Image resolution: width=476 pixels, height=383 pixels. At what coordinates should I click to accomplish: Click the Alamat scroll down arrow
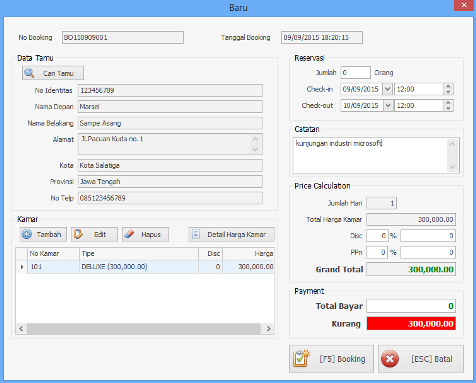tap(255, 149)
